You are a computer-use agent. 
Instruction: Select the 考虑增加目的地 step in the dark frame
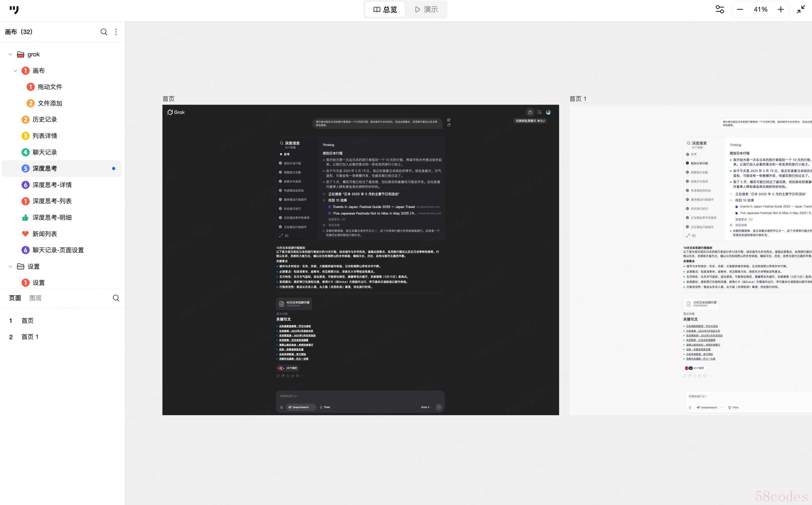(x=291, y=190)
